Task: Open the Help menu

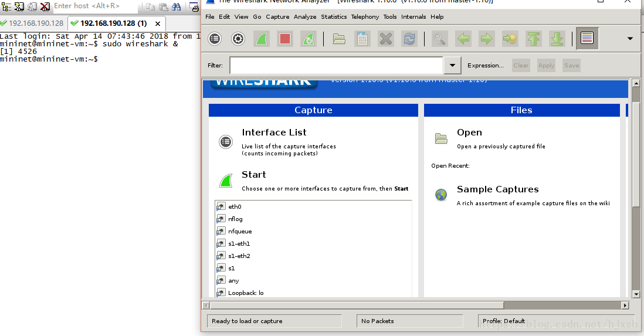Action: click(x=437, y=17)
